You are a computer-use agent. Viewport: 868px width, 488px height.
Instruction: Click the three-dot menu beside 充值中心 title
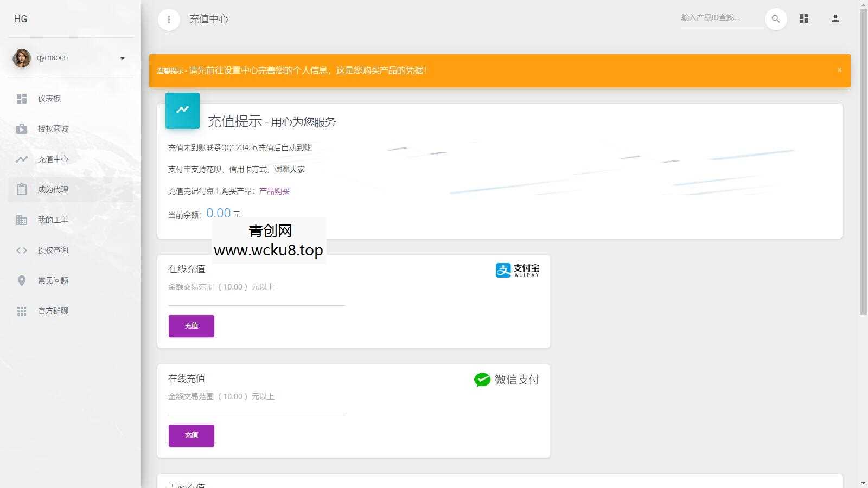[x=169, y=19]
